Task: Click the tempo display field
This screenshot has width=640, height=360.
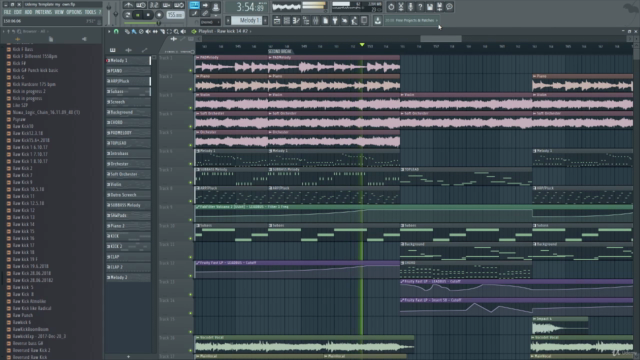Action: click(x=176, y=15)
